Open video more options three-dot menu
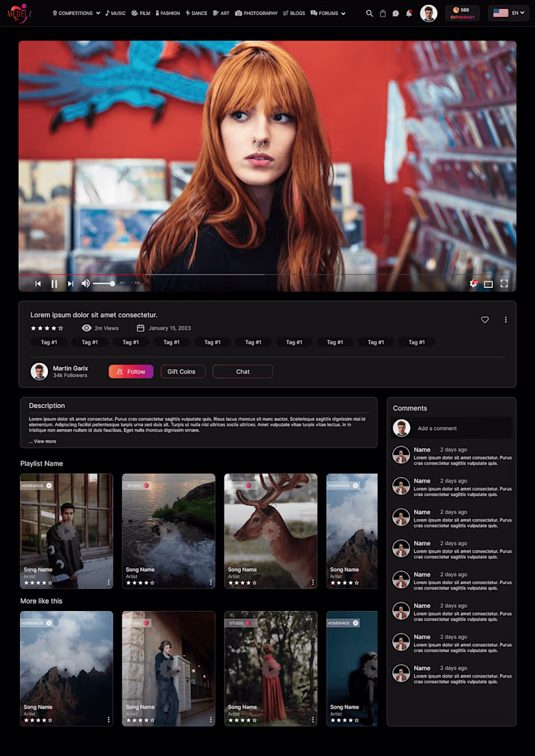 pos(505,320)
